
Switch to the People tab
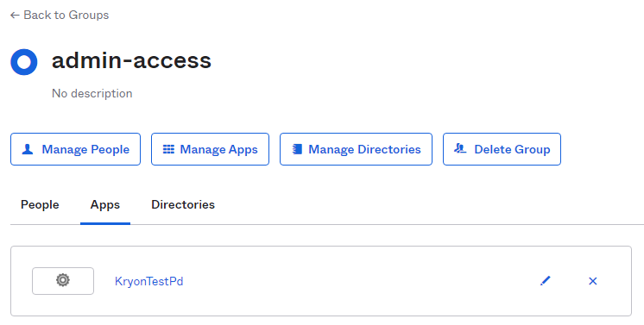[x=40, y=204]
